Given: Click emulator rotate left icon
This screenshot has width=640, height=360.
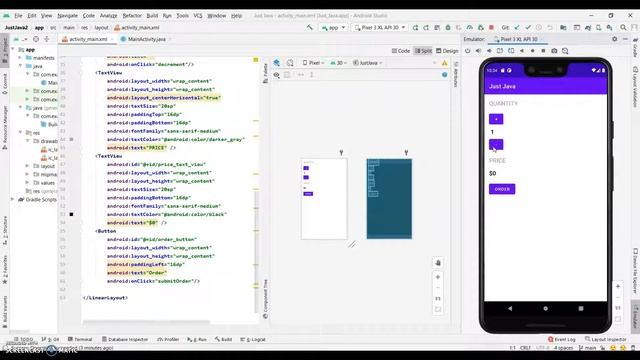Looking at the screenshot, I should [500, 51].
